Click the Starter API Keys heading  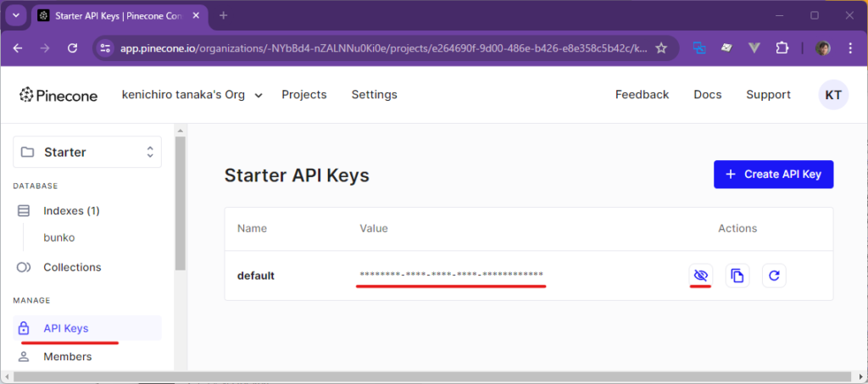tap(297, 176)
